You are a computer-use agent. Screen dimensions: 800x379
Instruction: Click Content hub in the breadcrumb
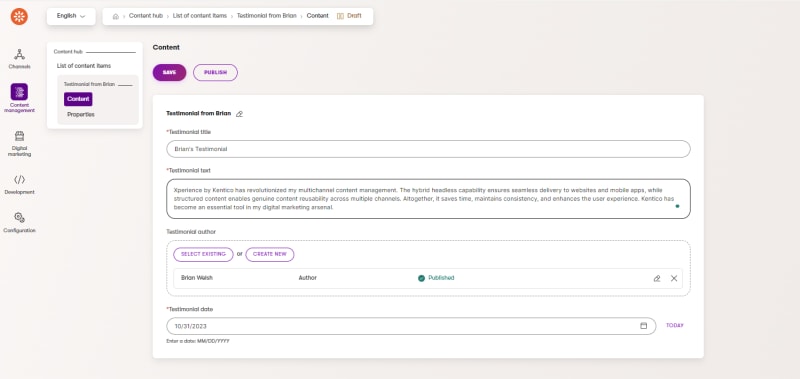146,16
